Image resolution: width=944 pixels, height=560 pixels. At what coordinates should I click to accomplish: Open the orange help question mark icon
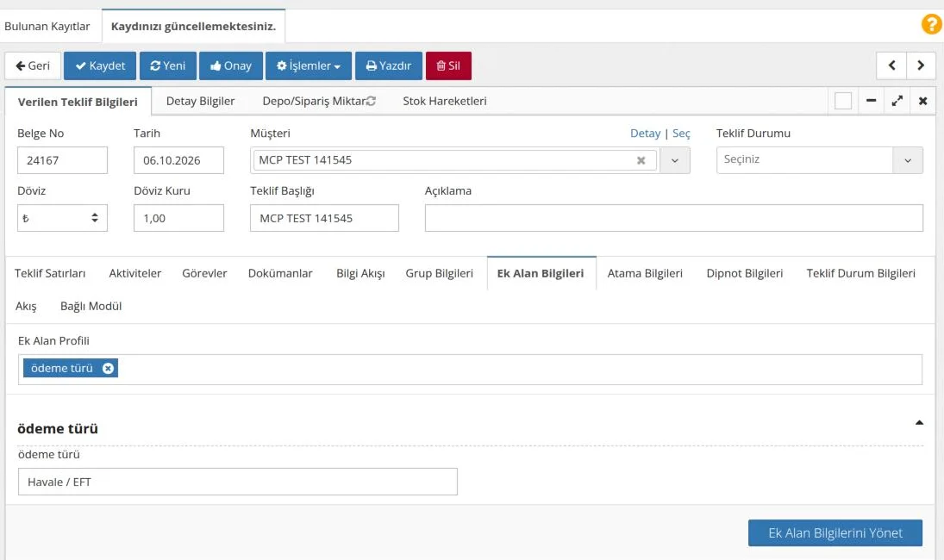(931, 24)
